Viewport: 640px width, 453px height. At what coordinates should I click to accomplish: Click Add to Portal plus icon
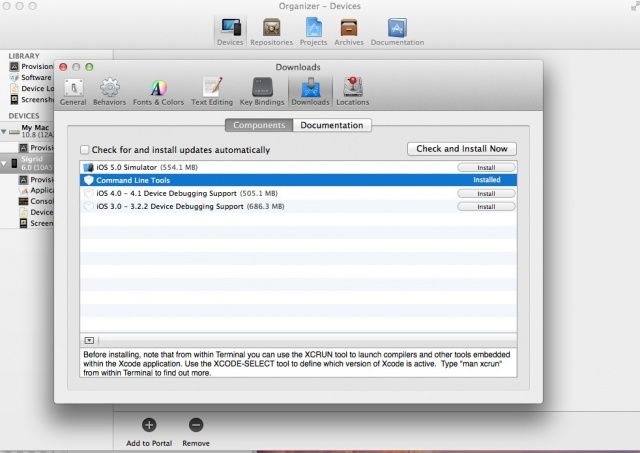149,425
